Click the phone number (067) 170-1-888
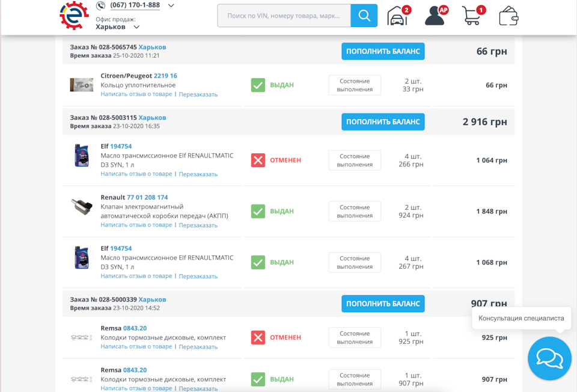Image resolution: width=577 pixels, height=392 pixels. click(x=135, y=5)
